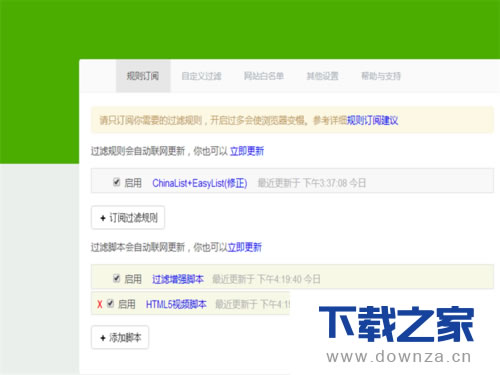The height and width of the screenshot is (375, 500).
Task: Click 立即更新 link for filter rules
Action: tap(247, 151)
